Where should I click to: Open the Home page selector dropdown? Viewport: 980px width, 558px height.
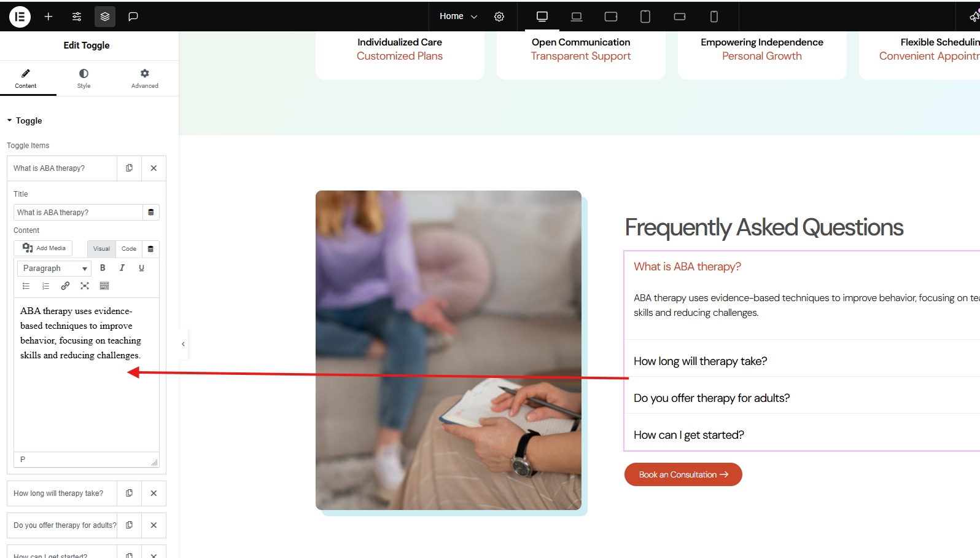coord(458,17)
